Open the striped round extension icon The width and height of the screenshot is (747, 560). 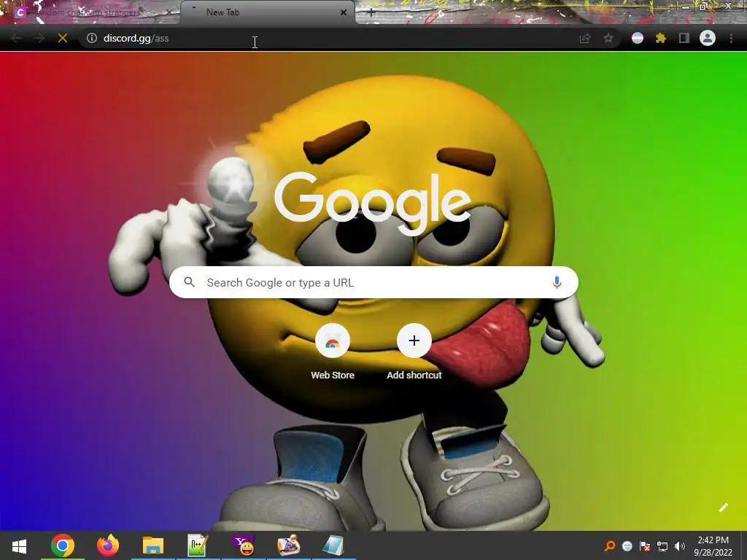(x=638, y=38)
